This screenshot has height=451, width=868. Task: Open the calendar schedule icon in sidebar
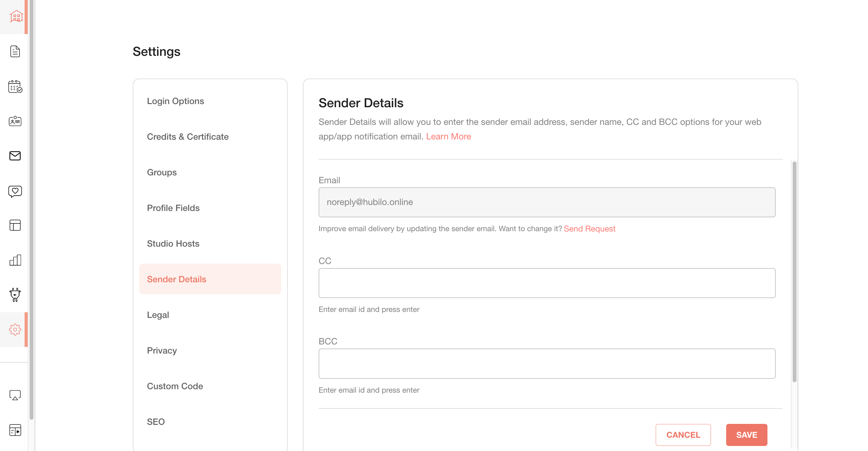(x=15, y=86)
